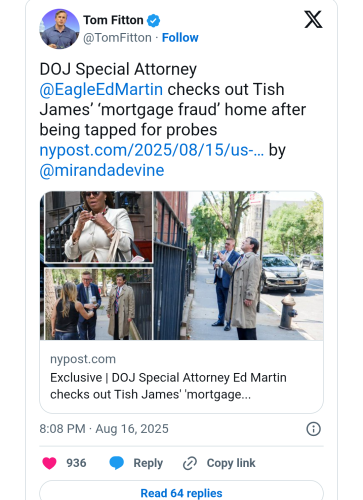The width and height of the screenshot is (363, 500).
Task: Click the Copy link label
Action: coord(231,463)
